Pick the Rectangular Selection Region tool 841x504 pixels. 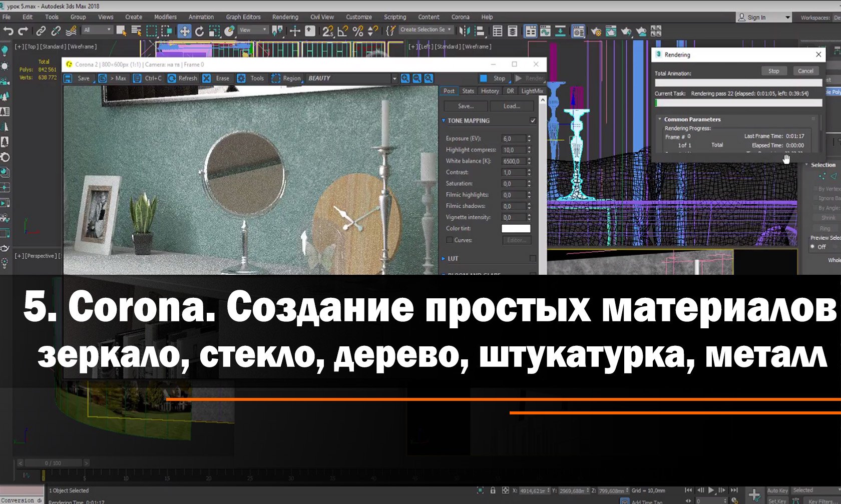152,31
